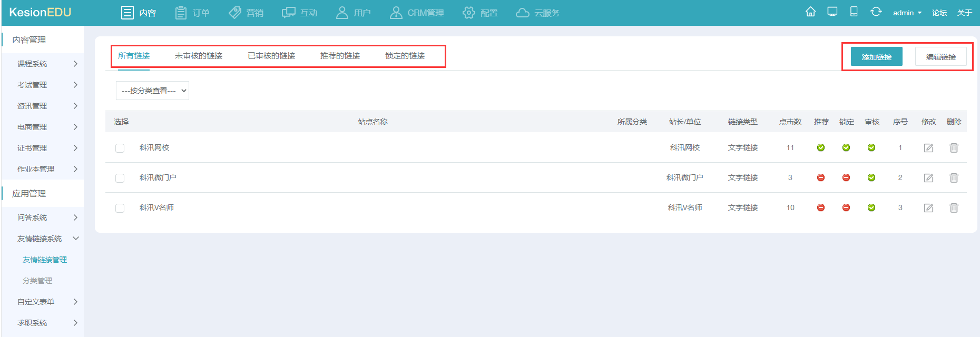Click the home icon in top bar
This screenshot has height=337, width=980.
810,12
